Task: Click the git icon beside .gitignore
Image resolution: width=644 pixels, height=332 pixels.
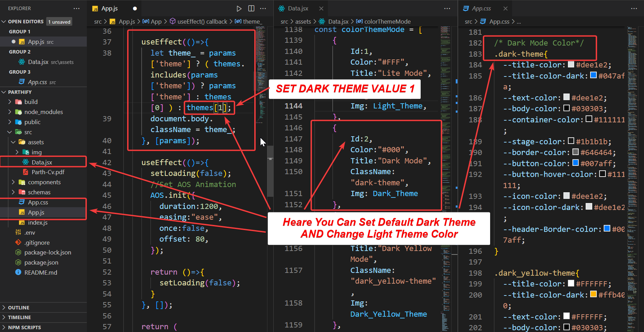Action: [18, 242]
